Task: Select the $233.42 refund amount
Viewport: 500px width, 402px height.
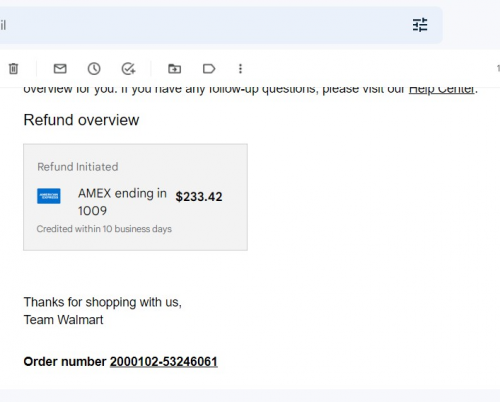Action: tap(199, 197)
